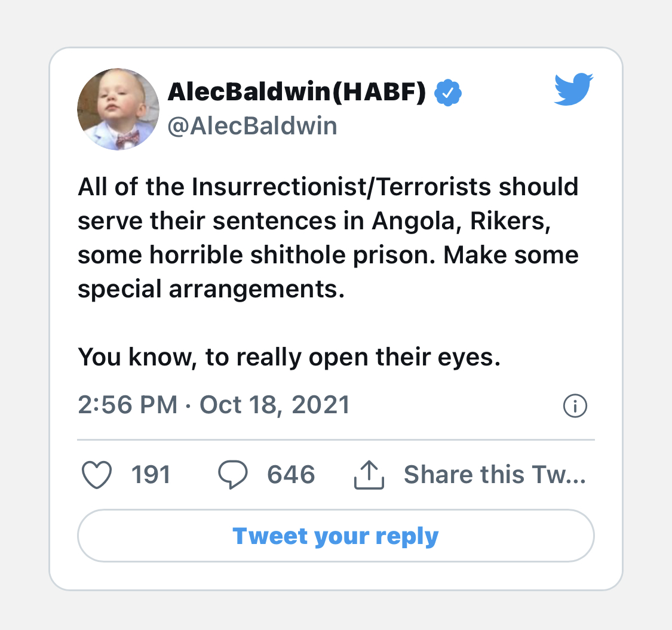672x630 pixels.
Task: Click the word Insurrectionist/Terrorists in the tweet
Action: (342, 187)
